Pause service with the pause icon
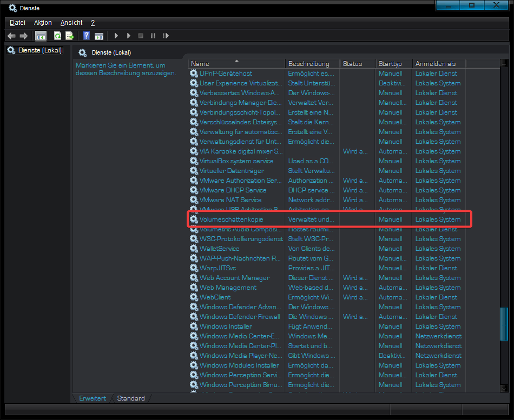This screenshot has height=420, width=514. 153,36
